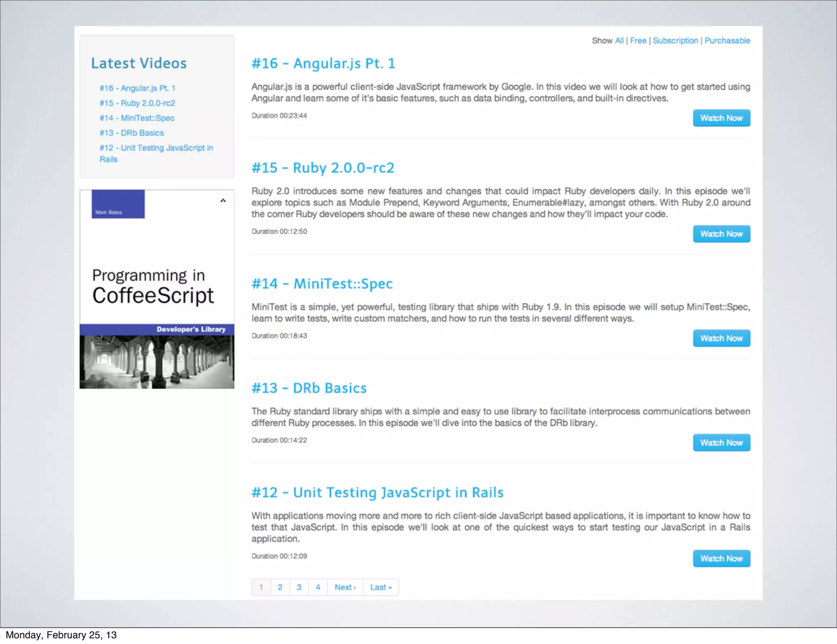
Task: Go to page 2 of videos
Action: pyautogui.click(x=280, y=587)
